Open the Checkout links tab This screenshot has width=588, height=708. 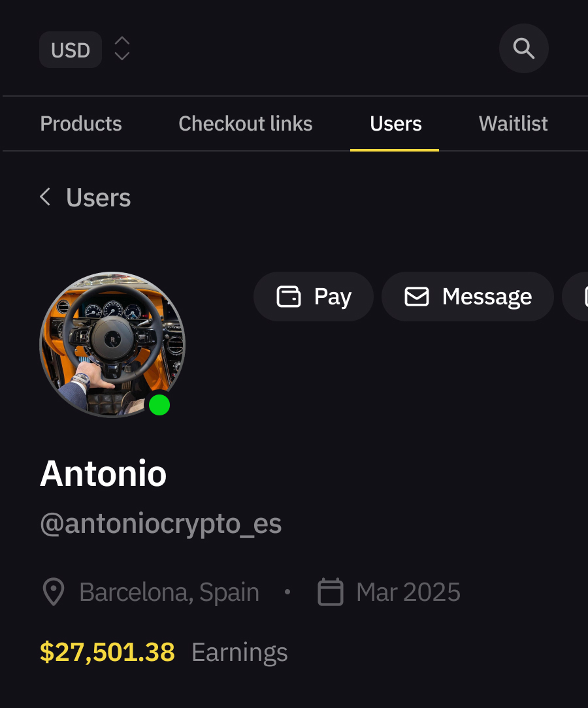246,123
